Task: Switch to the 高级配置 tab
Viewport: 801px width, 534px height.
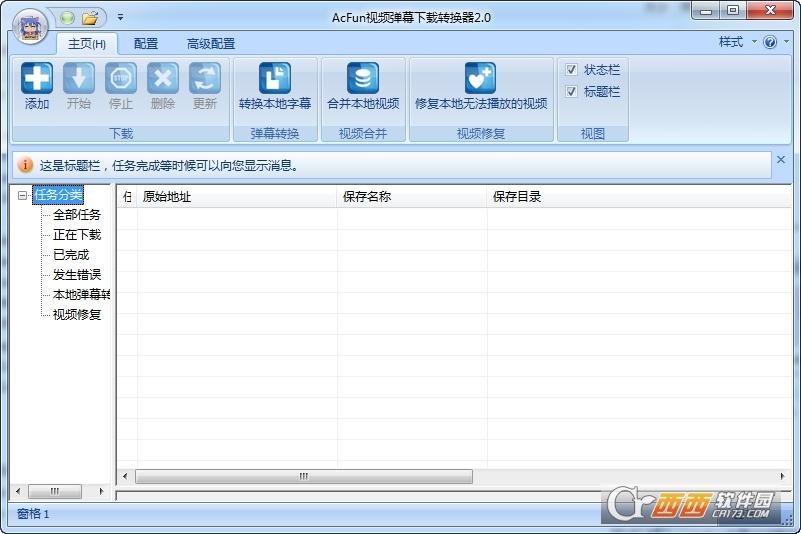Action: [211, 44]
